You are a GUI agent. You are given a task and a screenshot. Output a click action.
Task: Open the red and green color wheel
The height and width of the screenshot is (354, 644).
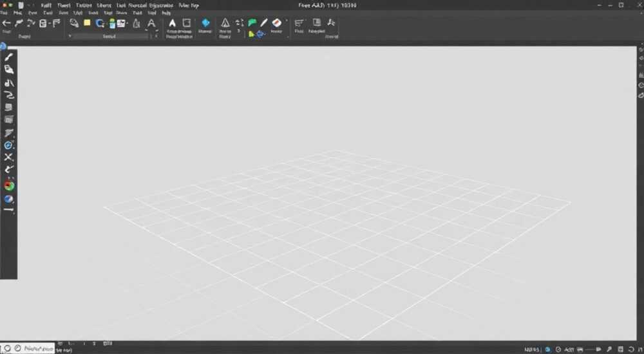coord(9,185)
